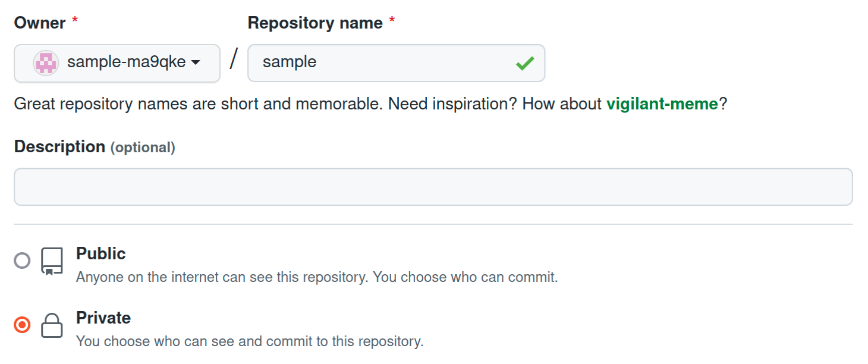Click the Owner field label

click(x=39, y=23)
